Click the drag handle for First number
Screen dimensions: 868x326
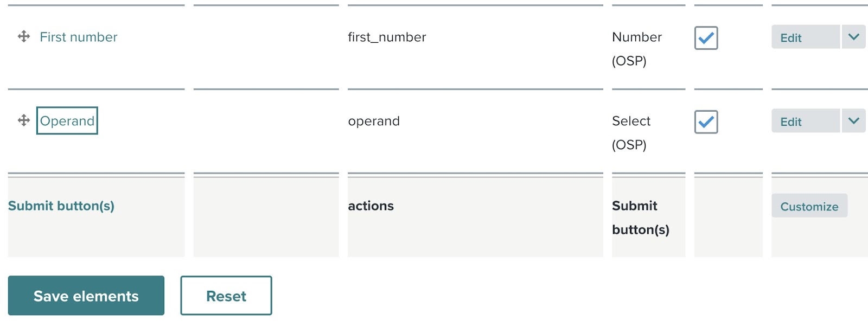(24, 36)
